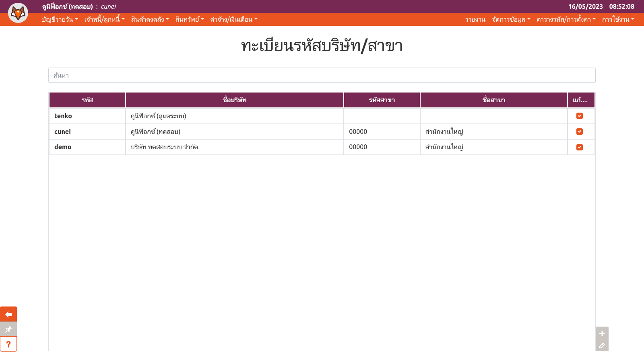Open the สินทรัพย์ menu
This screenshot has height=362, width=644.
[x=190, y=19]
